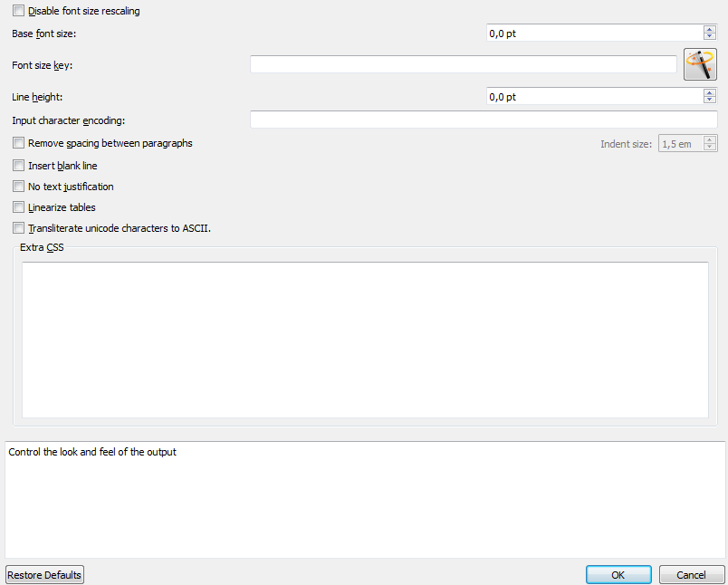This screenshot has height=585, width=728.
Task: Increase Line height with up arrow
Action: click(709, 92)
